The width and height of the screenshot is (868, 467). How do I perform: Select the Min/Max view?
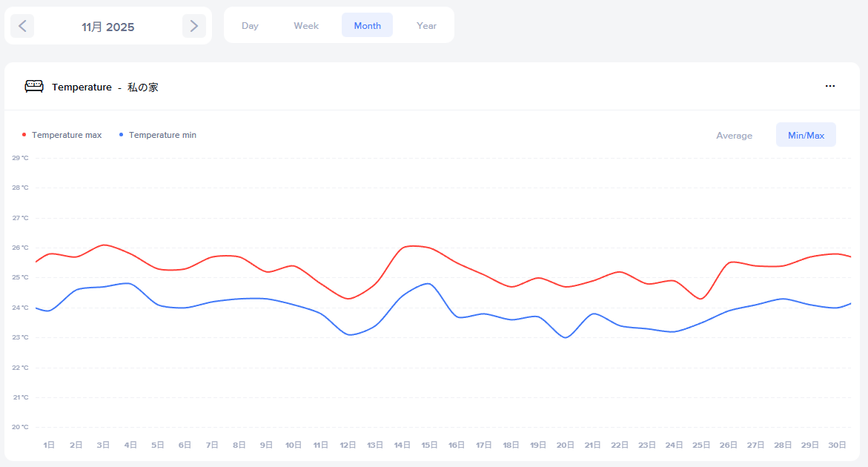tap(806, 135)
